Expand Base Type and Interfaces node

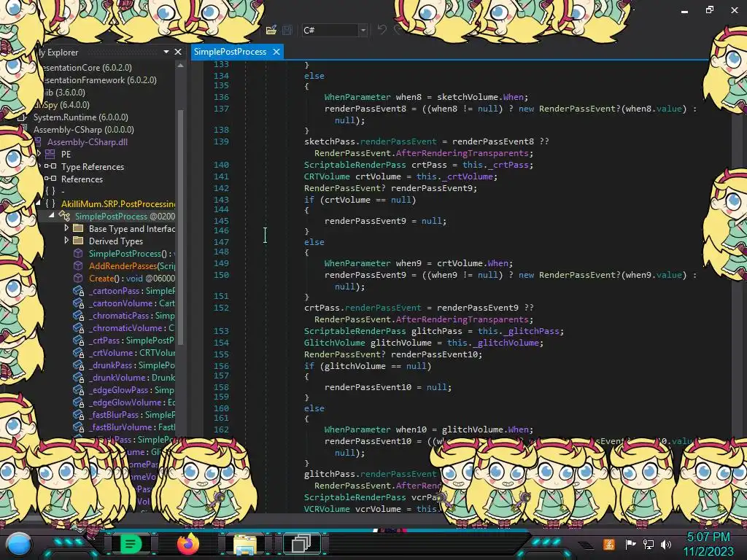click(66, 228)
